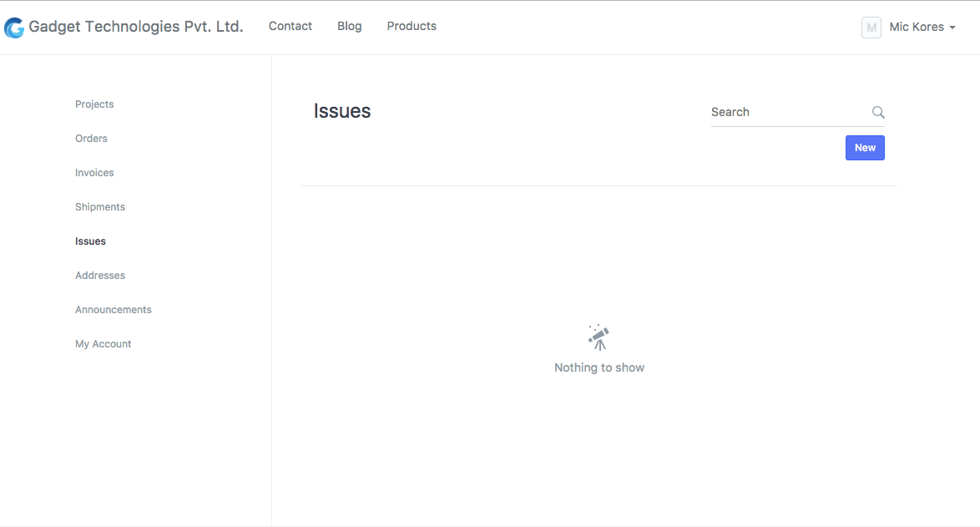The width and height of the screenshot is (980, 527).
Task: View your Invoices
Action: [x=93, y=172]
